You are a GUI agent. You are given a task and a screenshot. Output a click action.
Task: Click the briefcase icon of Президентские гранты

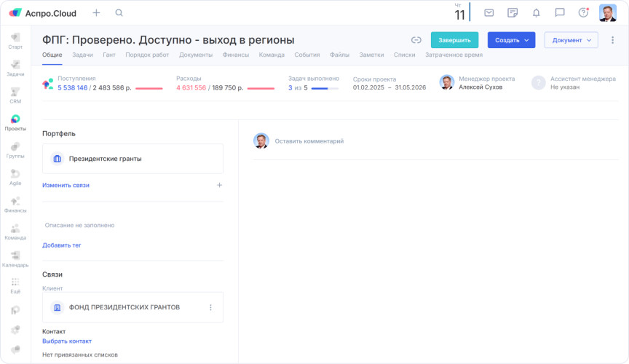click(58, 159)
